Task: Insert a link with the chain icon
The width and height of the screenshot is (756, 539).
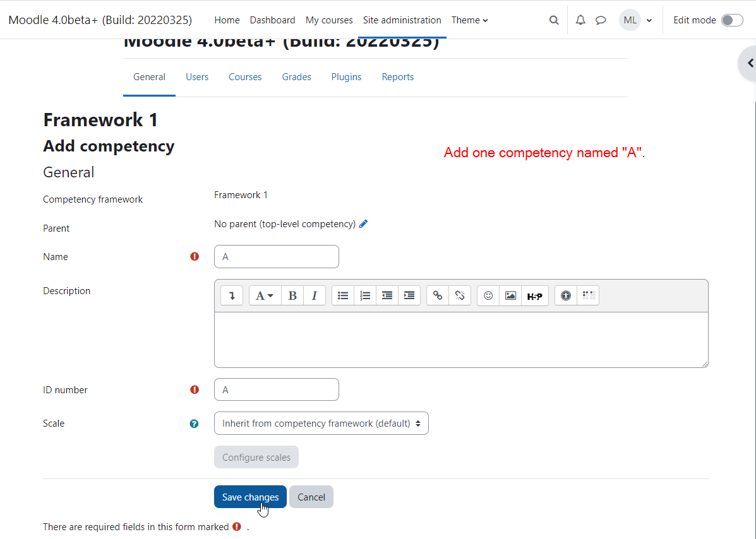Action: pos(438,296)
